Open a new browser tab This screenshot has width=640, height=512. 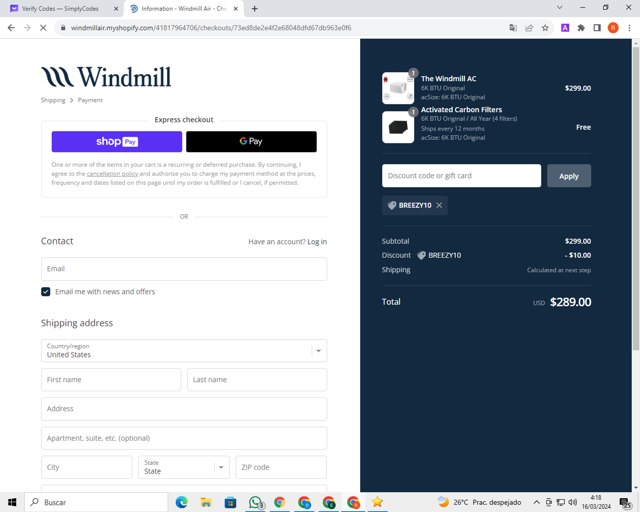254,9
